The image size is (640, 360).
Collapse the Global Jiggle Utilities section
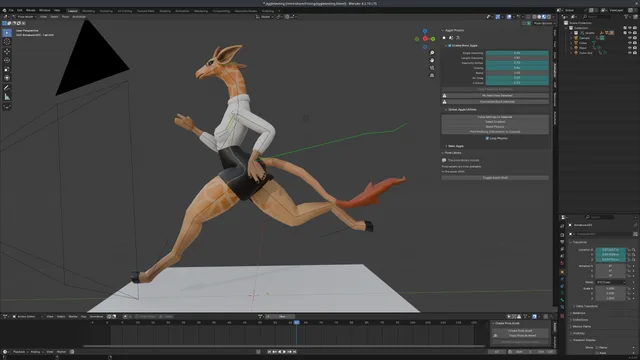(x=446, y=110)
